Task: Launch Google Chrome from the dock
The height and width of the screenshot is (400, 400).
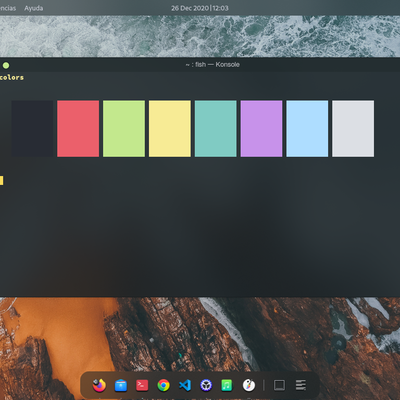Action: [163, 385]
